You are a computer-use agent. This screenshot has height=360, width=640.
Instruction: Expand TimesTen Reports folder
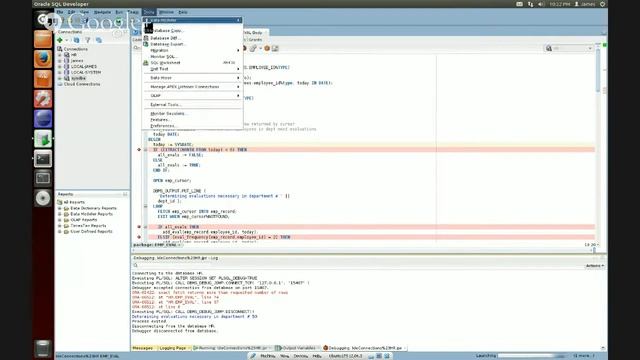pos(60,226)
